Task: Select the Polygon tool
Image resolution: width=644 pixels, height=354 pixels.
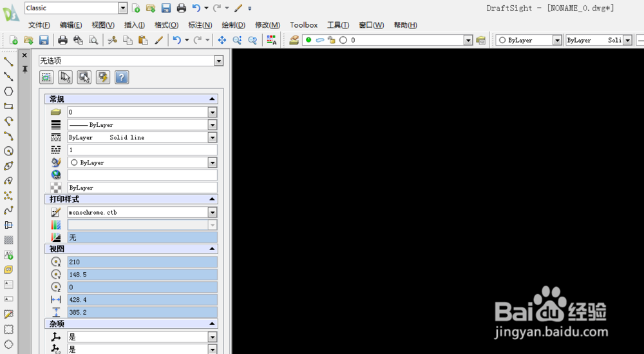Action: (x=8, y=92)
